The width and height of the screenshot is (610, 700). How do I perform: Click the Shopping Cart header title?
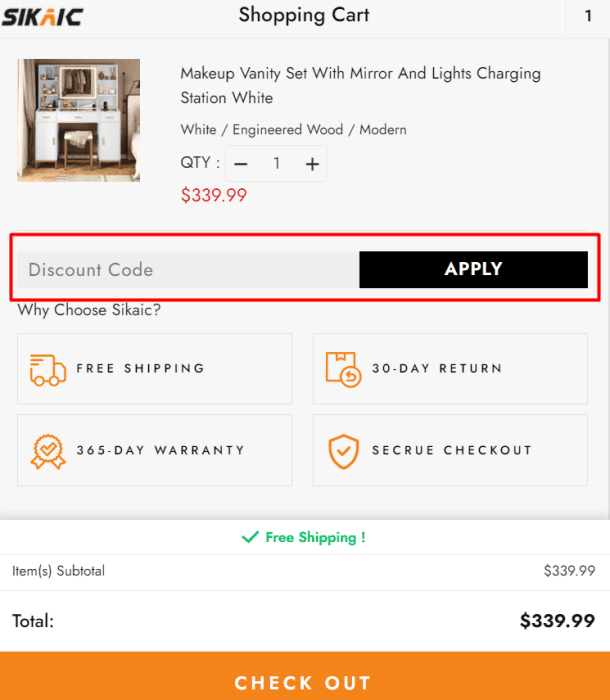(x=304, y=15)
